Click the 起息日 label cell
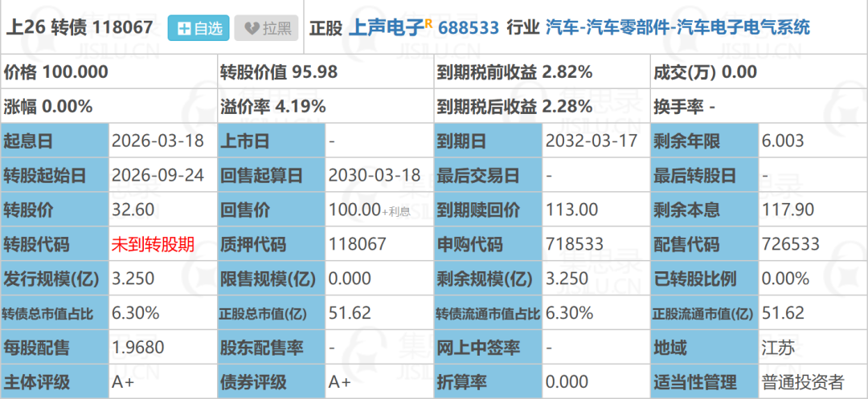Image resolution: width=868 pixels, height=399 pixels. pos(55,141)
